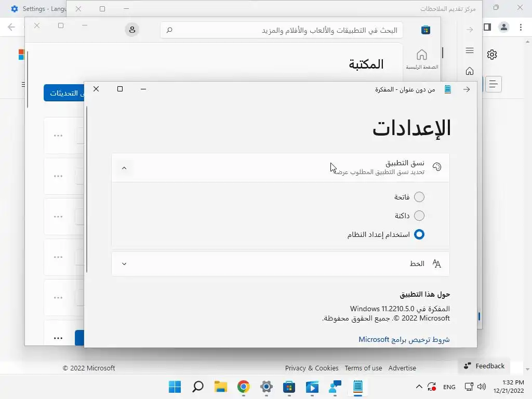Switch to Feedback Hub in taskbar
This screenshot has height=399, width=532.
coord(335,387)
